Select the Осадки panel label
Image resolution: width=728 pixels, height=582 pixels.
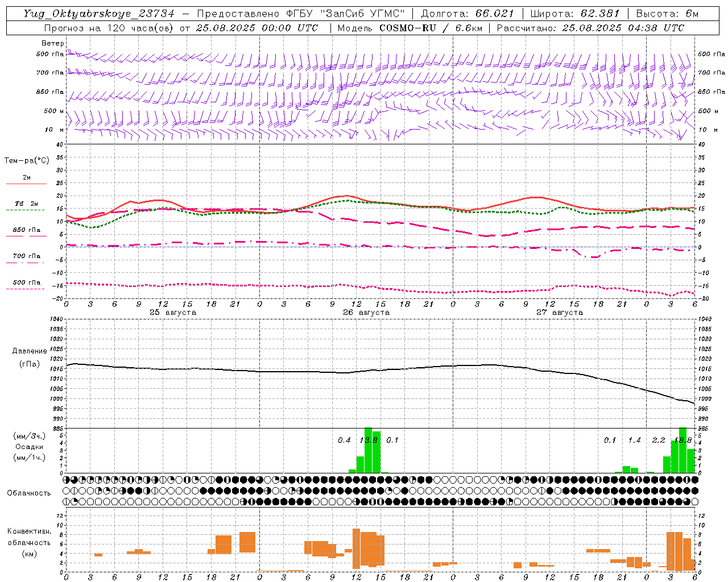coord(29,447)
